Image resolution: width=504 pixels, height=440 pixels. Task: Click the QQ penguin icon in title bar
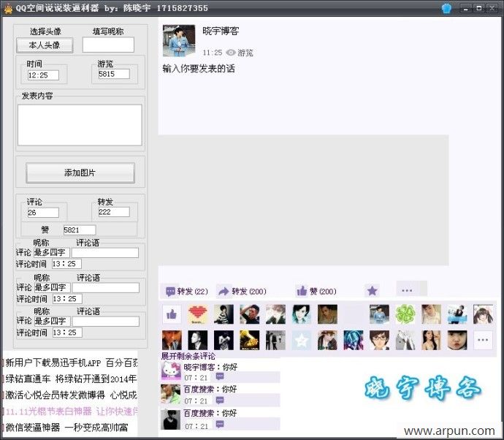[x=8, y=8]
